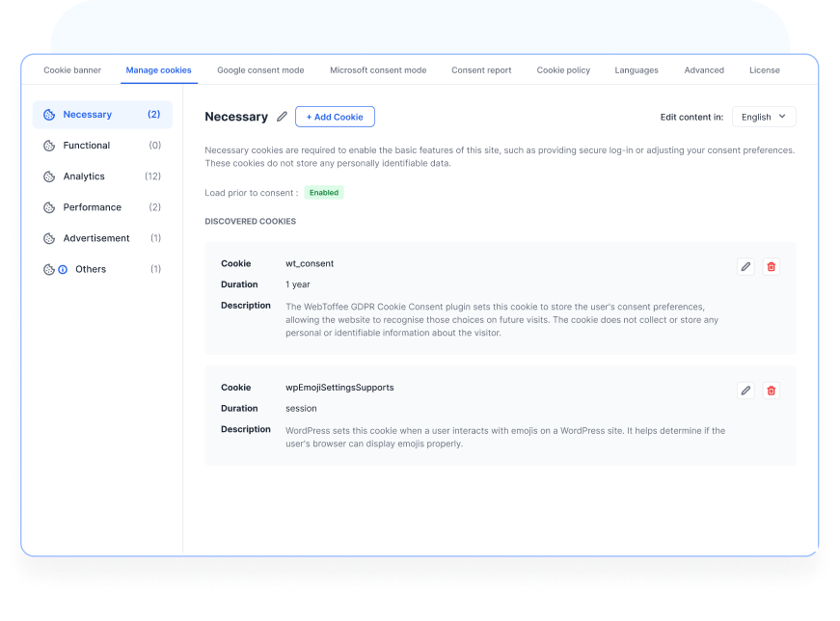Click the wt_consent cookie name
The height and width of the screenshot is (621, 840).
tap(310, 263)
